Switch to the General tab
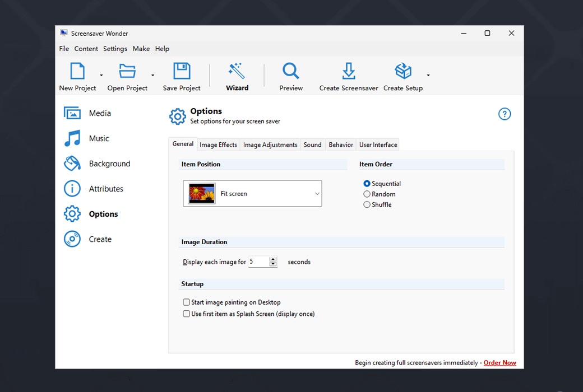 pos(183,144)
